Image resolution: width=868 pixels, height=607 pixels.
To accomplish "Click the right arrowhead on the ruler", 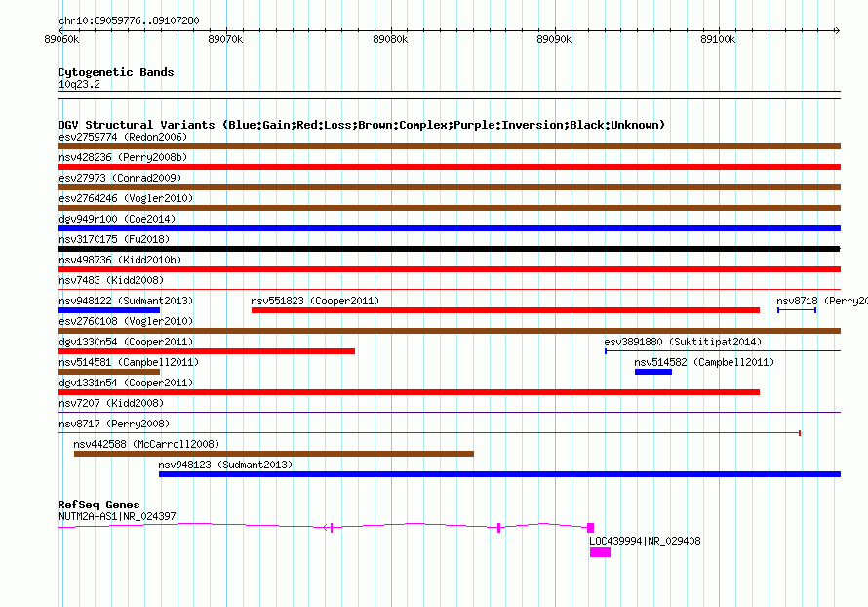I will click(x=838, y=30).
